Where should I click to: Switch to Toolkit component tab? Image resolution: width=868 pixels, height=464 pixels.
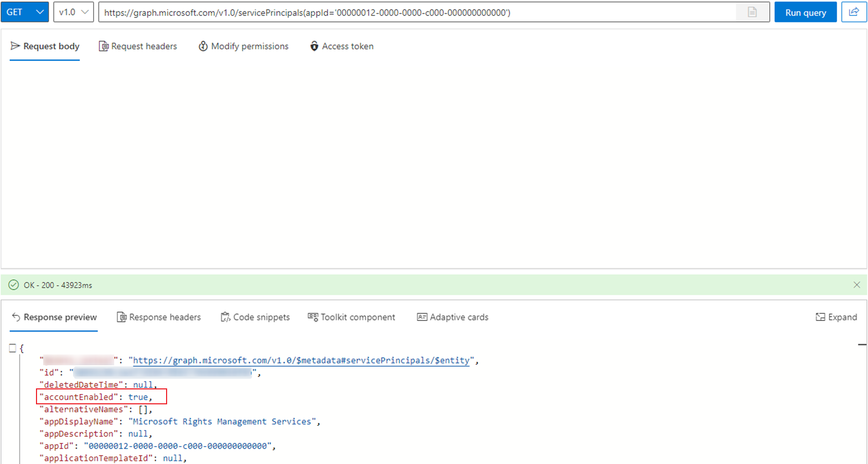tap(352, 317)
